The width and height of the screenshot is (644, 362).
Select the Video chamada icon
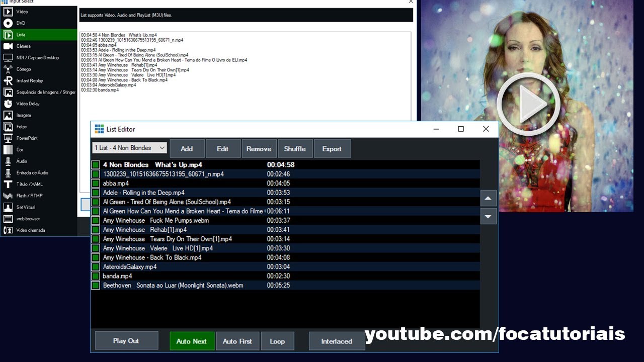(x=8, y=230)
